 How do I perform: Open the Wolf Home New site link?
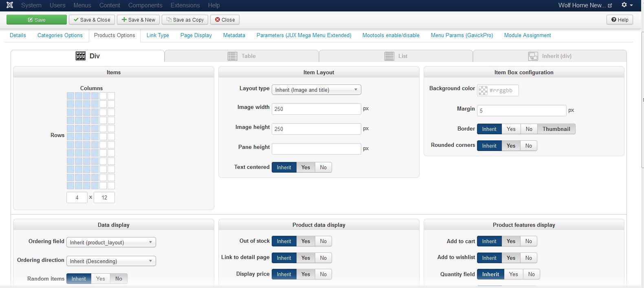pos(585,5)
